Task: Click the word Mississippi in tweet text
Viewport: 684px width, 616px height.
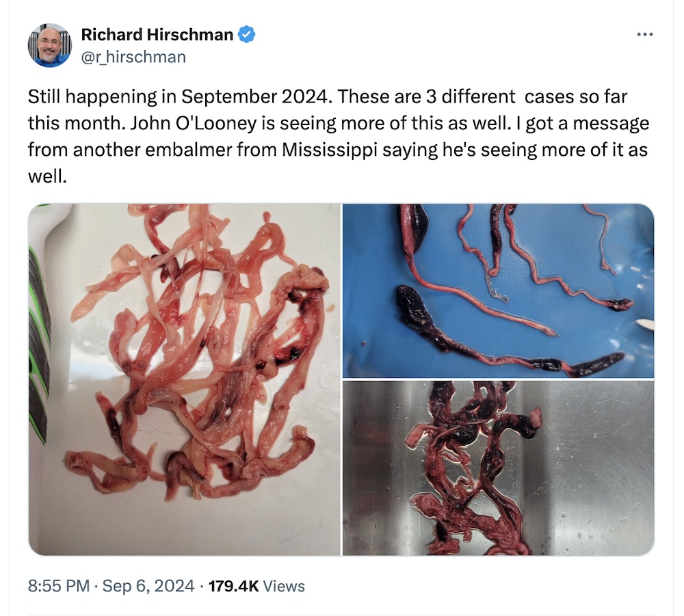Action: (330, 150)
